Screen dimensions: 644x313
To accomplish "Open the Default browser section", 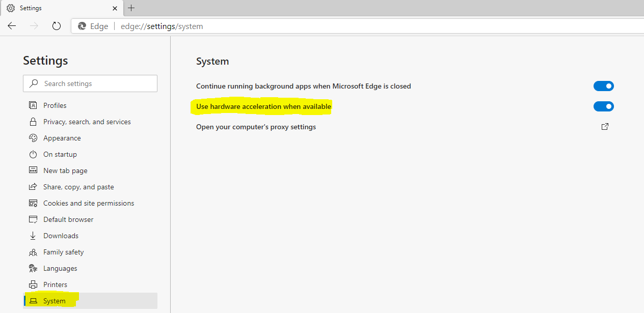I will [x=68, y=219].
